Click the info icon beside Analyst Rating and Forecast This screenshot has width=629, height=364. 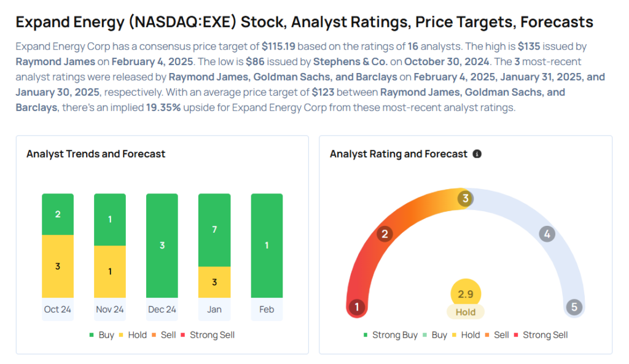(x=477, y=154)
